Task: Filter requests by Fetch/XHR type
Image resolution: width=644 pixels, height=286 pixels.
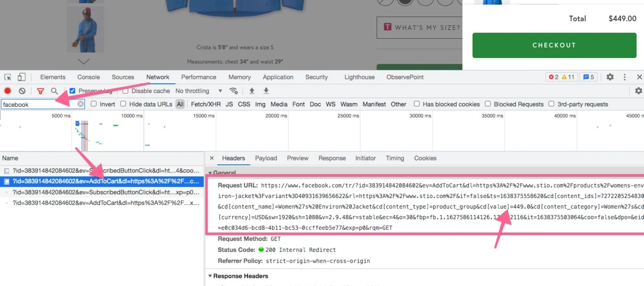Action: click(x=206, y=104)
